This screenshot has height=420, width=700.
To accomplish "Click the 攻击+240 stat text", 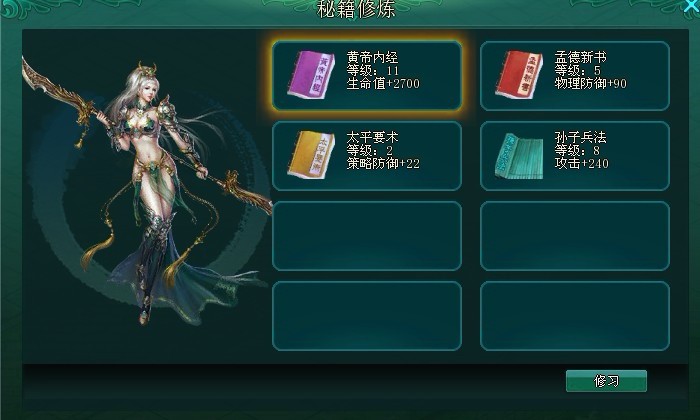I will [x=582, y=163].
